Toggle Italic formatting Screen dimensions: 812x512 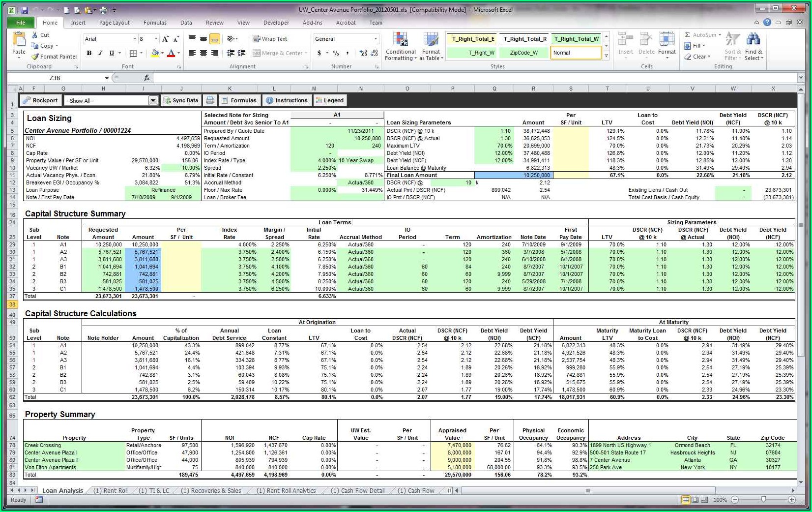tap(100, 53)
